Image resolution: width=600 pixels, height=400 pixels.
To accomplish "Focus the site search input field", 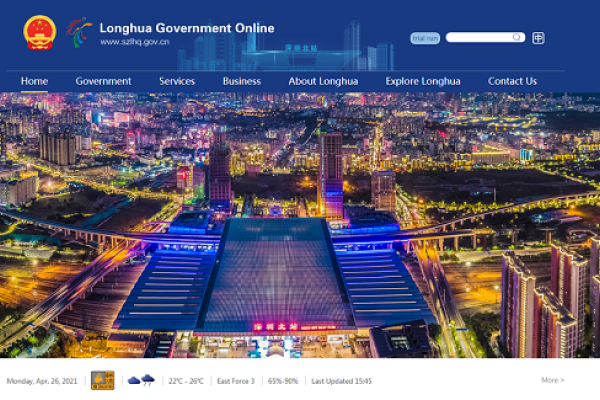I will [485, 37].
